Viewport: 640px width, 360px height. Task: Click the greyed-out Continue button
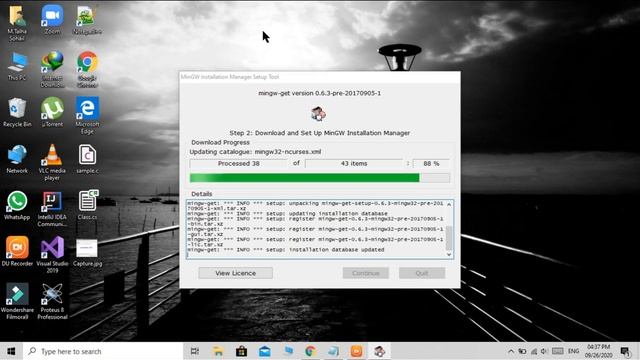pos(366,273)
